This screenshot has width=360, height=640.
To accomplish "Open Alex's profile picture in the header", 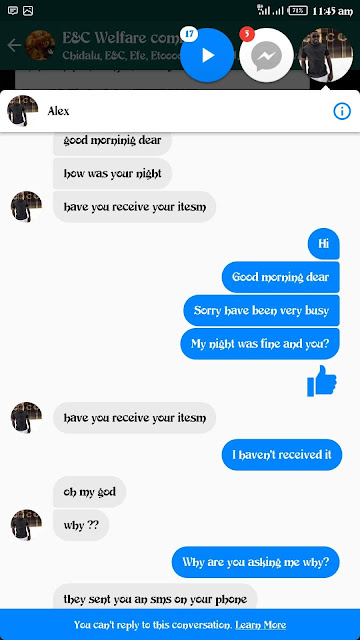I will (22, 110).
